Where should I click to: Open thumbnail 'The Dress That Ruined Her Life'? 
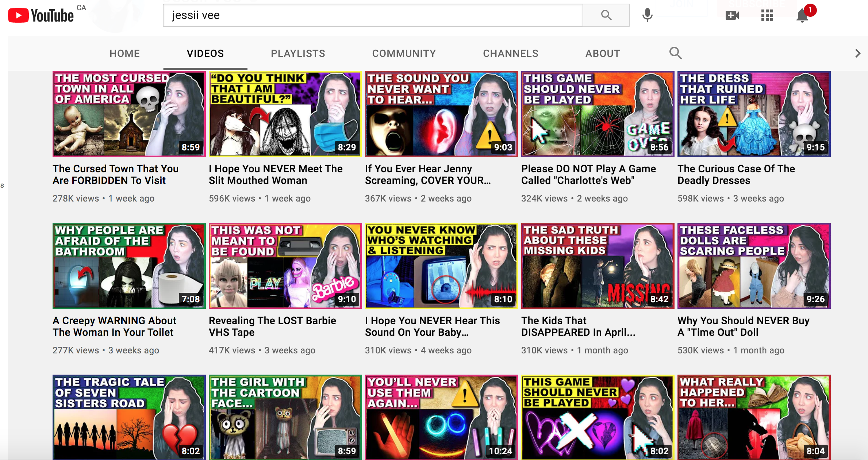754,114
